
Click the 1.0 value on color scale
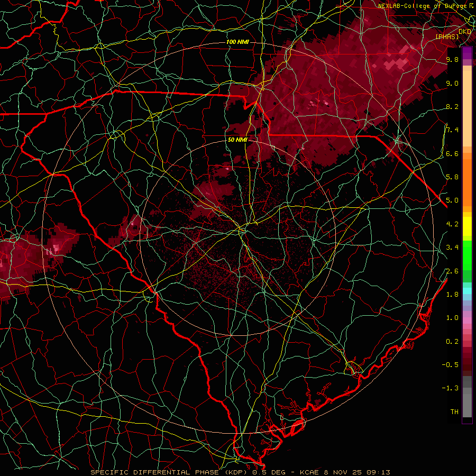tap(452, 317)
